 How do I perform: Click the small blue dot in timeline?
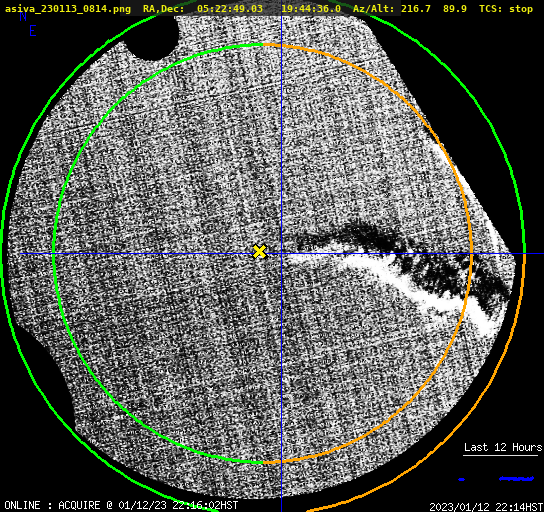coord(461,479)
